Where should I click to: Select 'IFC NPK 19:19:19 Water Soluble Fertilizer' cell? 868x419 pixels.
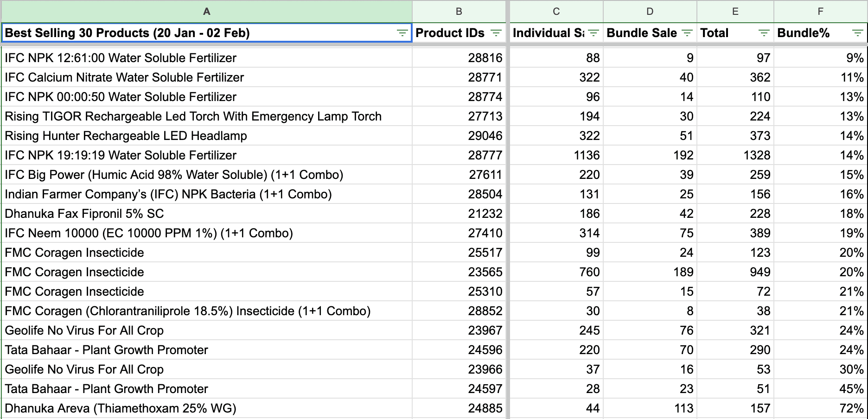coord(207,155)
